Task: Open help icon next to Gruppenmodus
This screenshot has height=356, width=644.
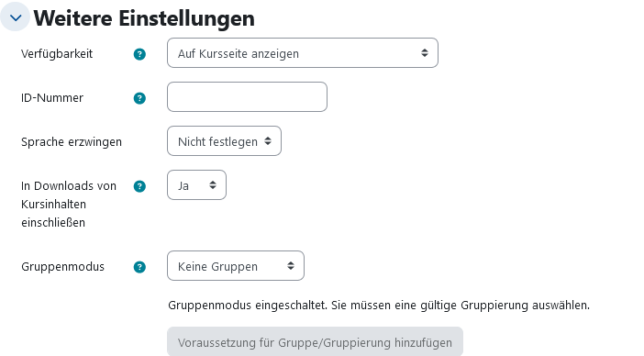Action: (x=139, y=267)
